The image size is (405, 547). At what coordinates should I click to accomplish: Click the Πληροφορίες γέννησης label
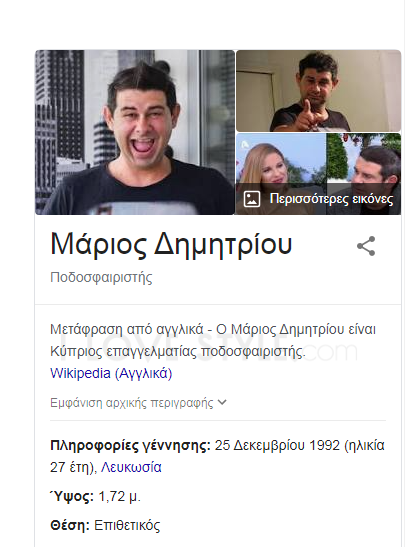[x=130, y=445]
